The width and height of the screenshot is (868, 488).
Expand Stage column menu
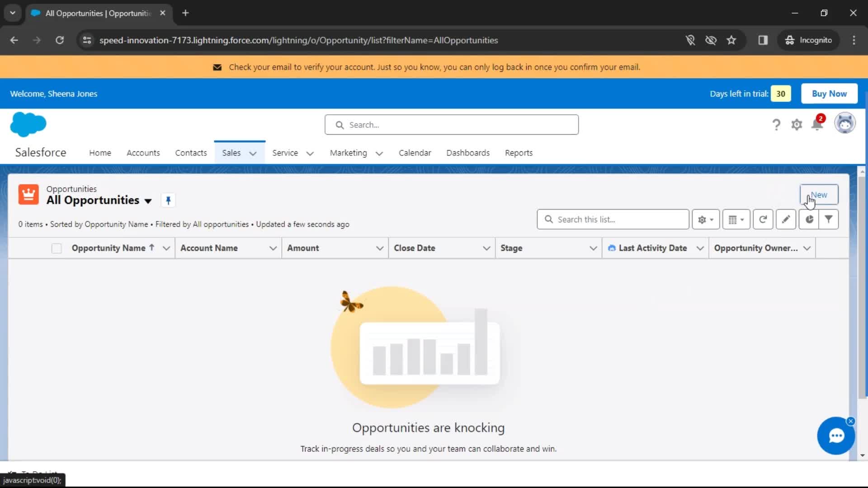click(x=593, y=248)
